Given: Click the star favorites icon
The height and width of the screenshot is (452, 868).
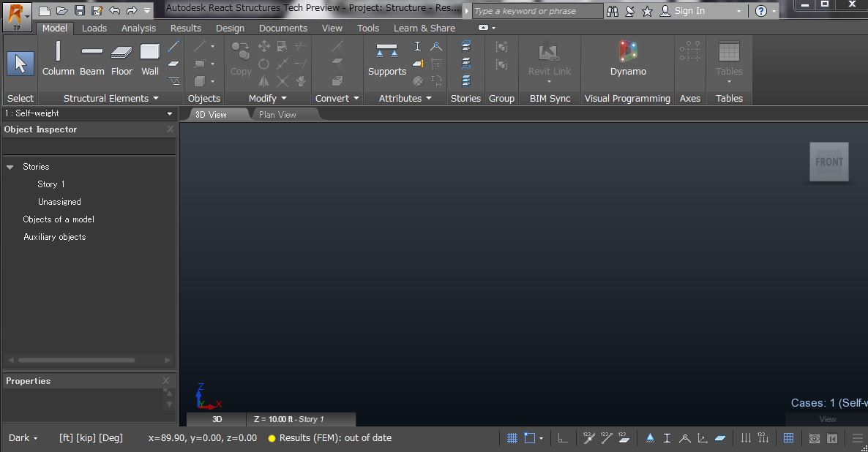Looking at the screenshot, I should click(647, 11).
